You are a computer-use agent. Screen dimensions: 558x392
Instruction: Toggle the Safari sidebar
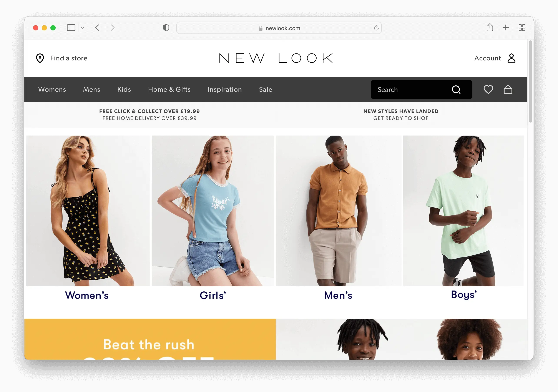tap(71, 28)
